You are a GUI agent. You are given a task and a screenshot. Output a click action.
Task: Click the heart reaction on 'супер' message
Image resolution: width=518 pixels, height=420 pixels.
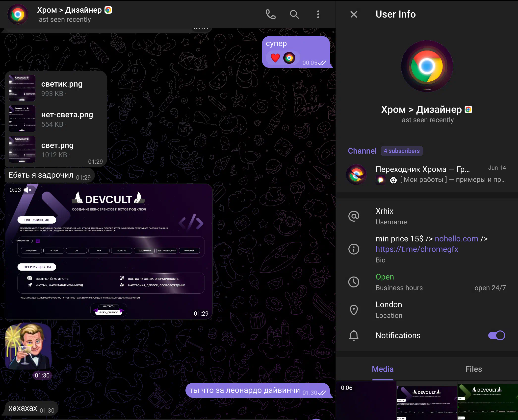pyautogui.click(x=275, y=58)
